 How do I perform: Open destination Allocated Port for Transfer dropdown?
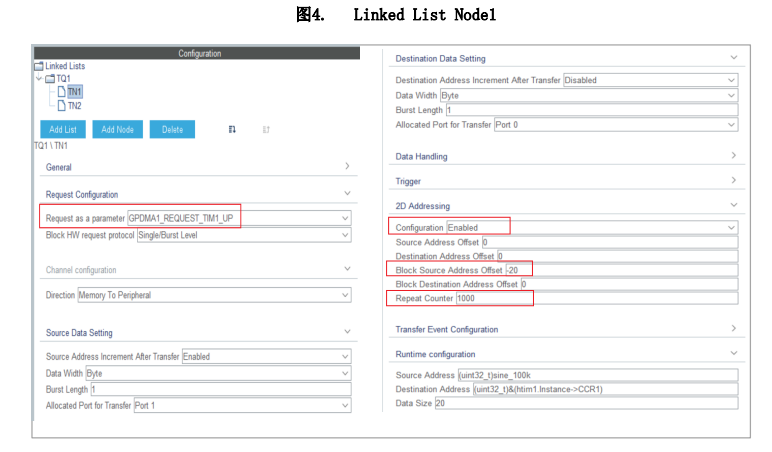click(x=732, y=125)
